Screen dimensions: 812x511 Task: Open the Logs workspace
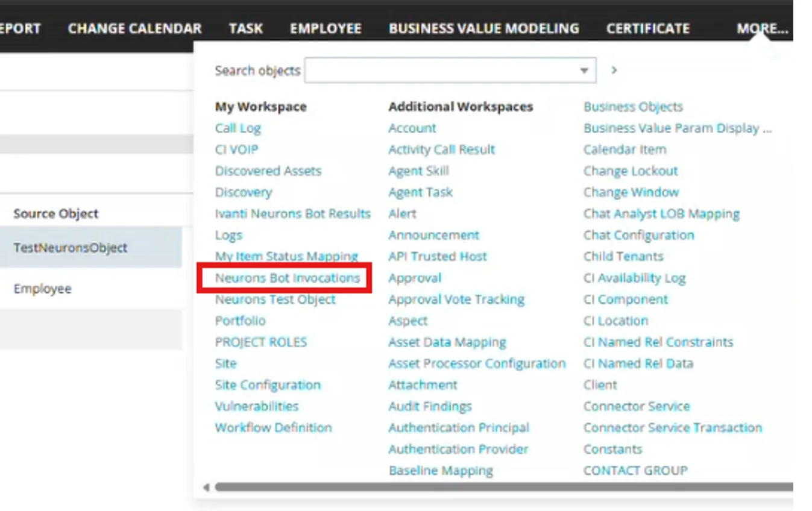click(228, 235)
